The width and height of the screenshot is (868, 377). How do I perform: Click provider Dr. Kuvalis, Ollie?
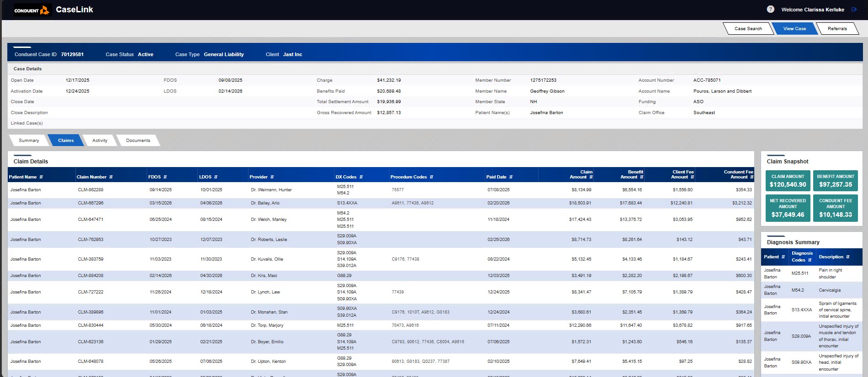coord(267,259)
